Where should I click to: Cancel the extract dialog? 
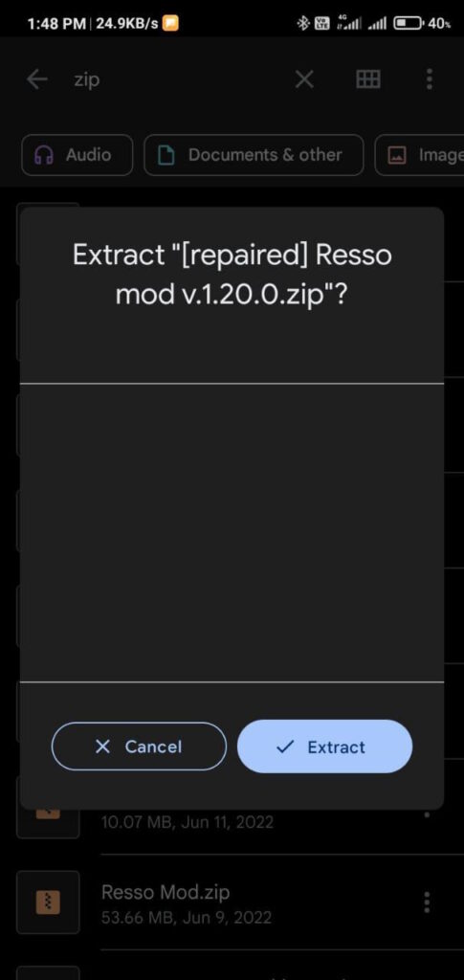tap(139, 746)
